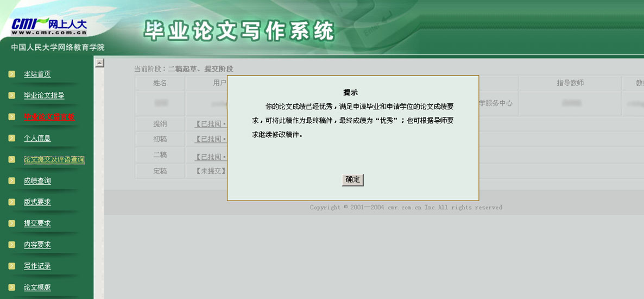Click the 初稿 row 已批阅 link

(211, 139)
